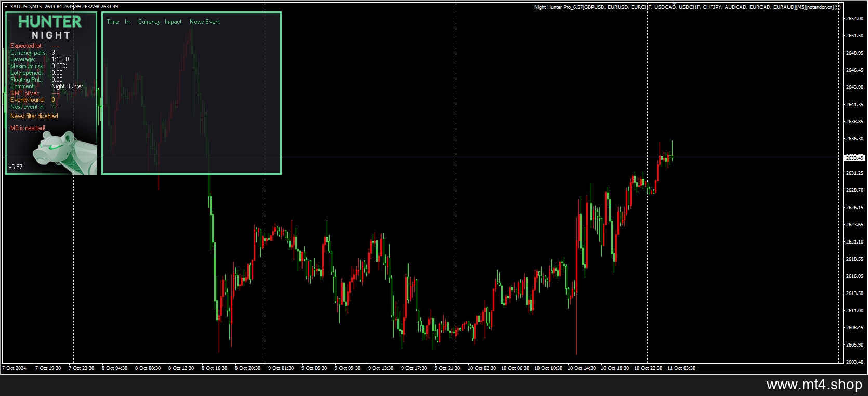Click the '8 Oct 16:30' time axis label

click(x=214, y=368)
